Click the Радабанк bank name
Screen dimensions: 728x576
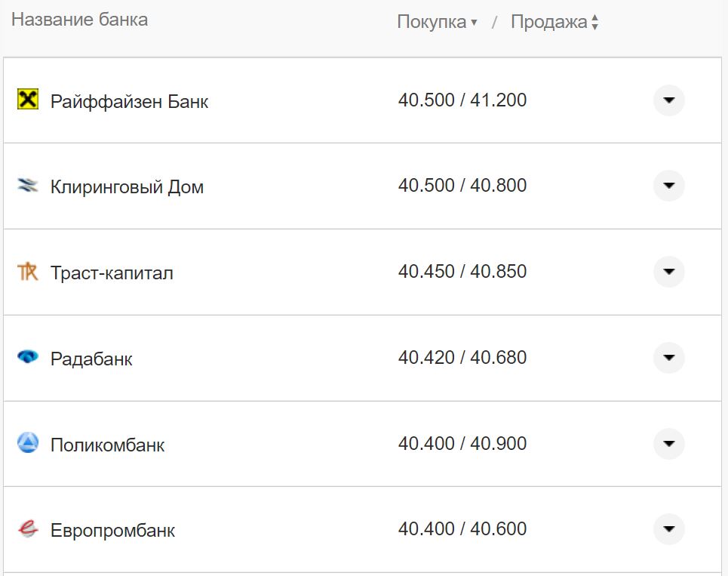[91, 358]
